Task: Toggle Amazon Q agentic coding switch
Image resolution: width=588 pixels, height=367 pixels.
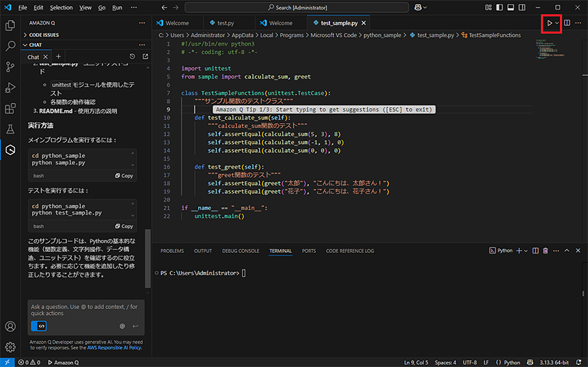Action: tap(39, 326)
